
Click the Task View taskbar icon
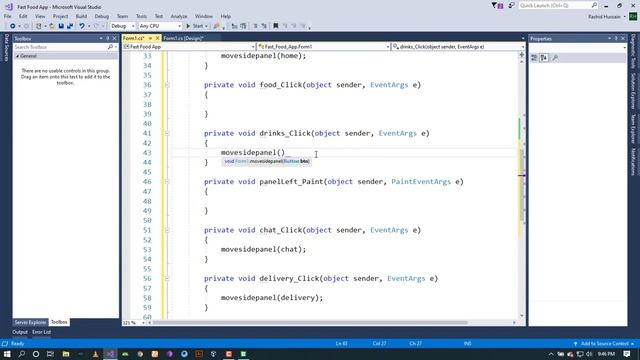tap(50, 354)
